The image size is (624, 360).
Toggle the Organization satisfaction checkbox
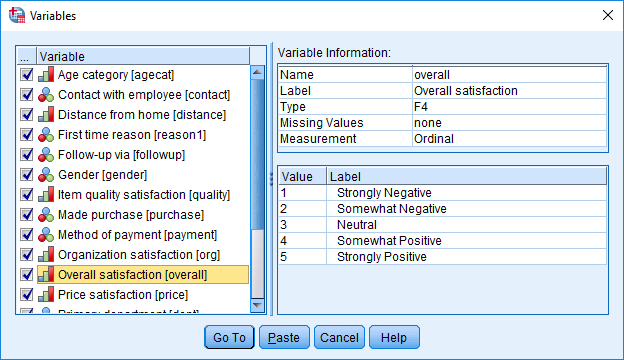[x=27, y=255]
